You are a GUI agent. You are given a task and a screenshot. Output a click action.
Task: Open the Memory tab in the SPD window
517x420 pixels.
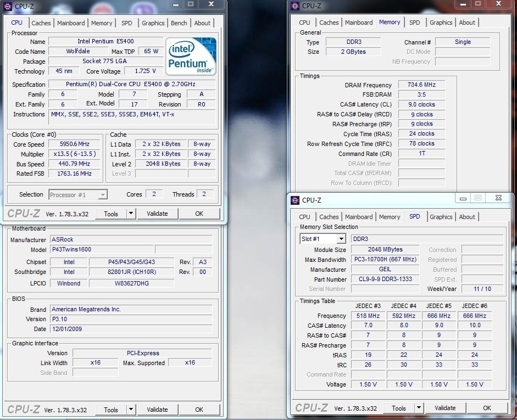click(390, 217)
